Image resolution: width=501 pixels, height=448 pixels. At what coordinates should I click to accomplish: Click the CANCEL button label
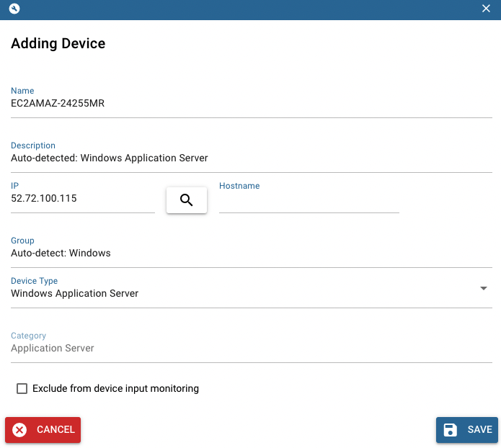point(56,430)
